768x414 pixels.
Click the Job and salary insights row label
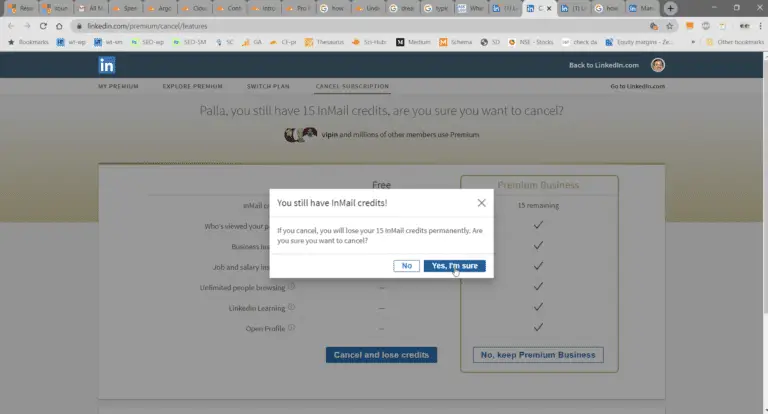[240, 267]
